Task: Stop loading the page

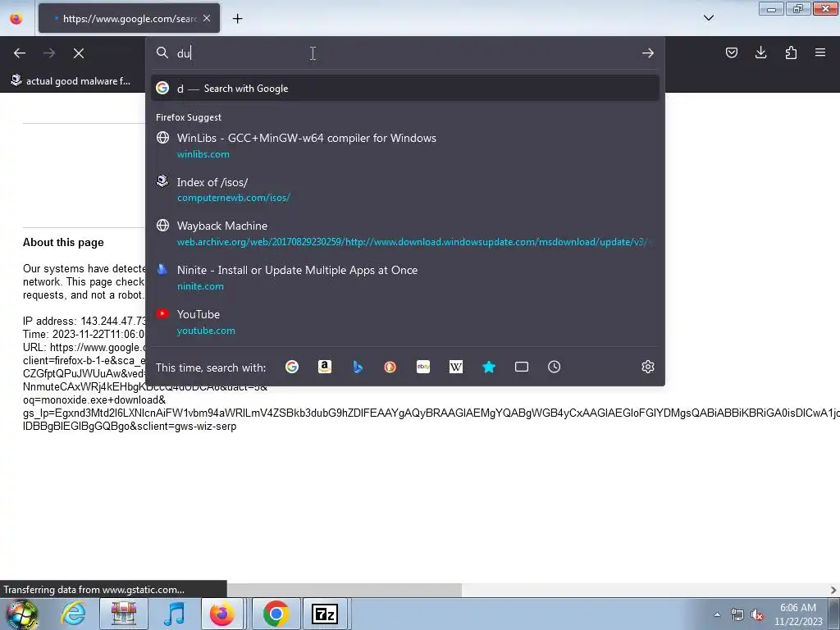Action: [x=79, y=53]
